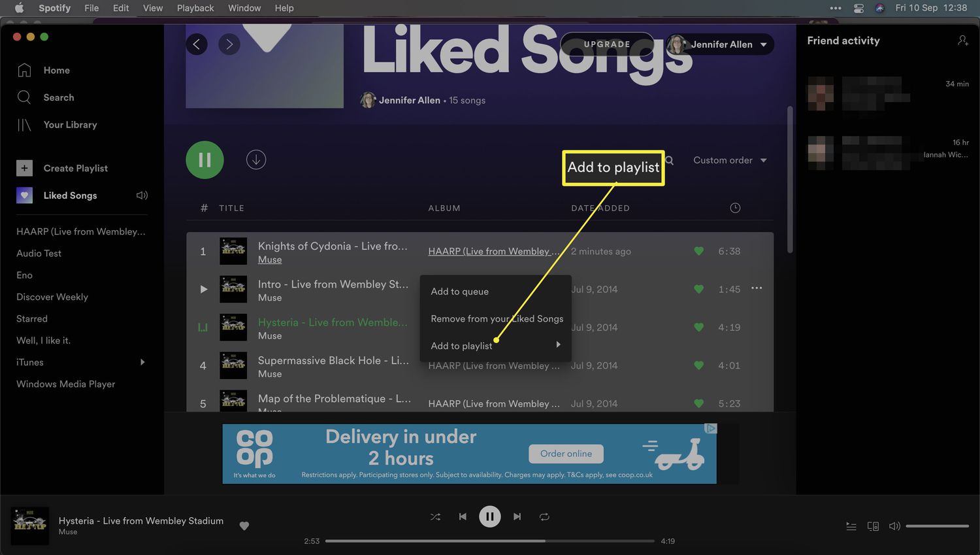Open the Windows Media Player playlist
This screenshot has height=555, width=980.
pyautogui.click(x=65, y=384)
